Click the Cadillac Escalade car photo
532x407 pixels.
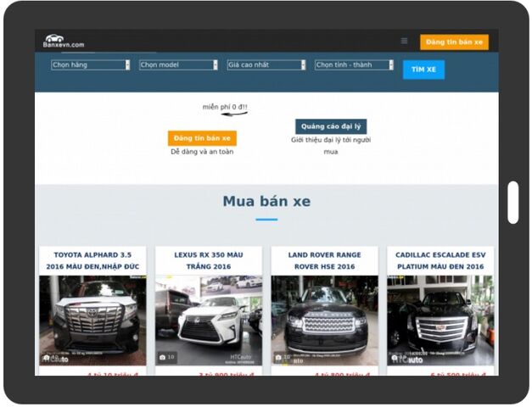(x=440, y=321)
